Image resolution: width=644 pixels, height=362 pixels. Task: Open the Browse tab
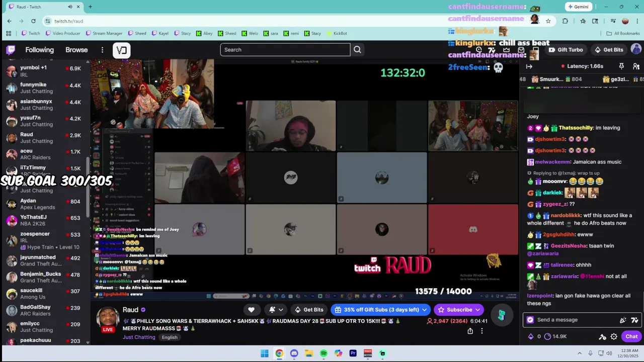(x=76, y=50)
